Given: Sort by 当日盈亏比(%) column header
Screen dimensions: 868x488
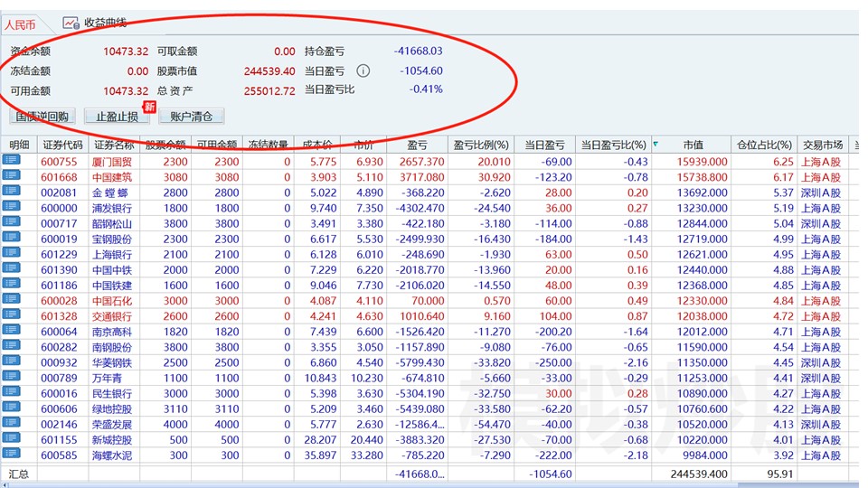Looking at the screenshot, I should 613,145.
